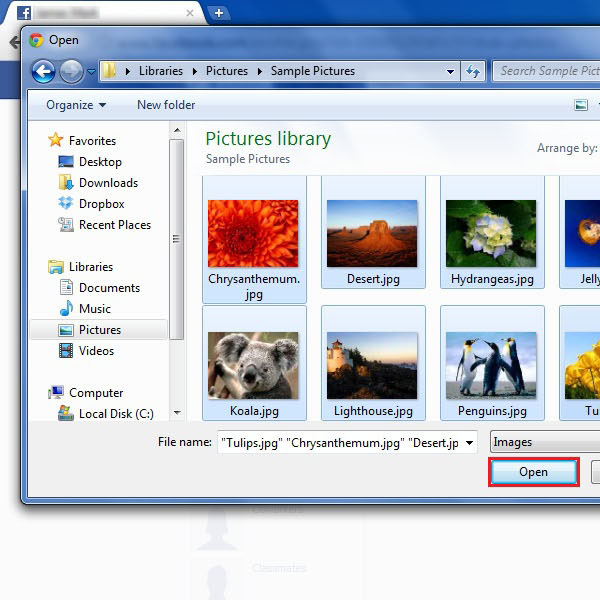Click the Downloads folder icon
The height and width of the screenshot is (600, 600).
66,183
